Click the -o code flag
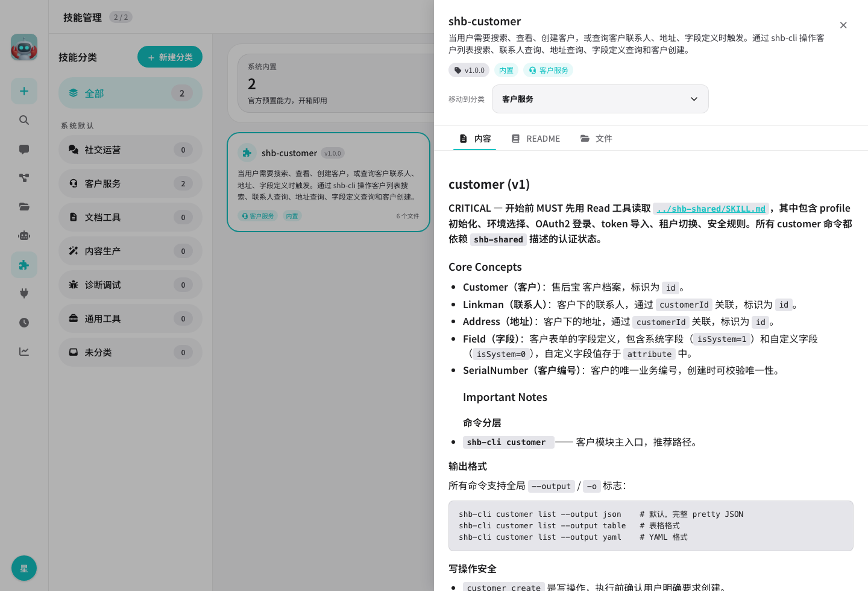 coord(592,486)
